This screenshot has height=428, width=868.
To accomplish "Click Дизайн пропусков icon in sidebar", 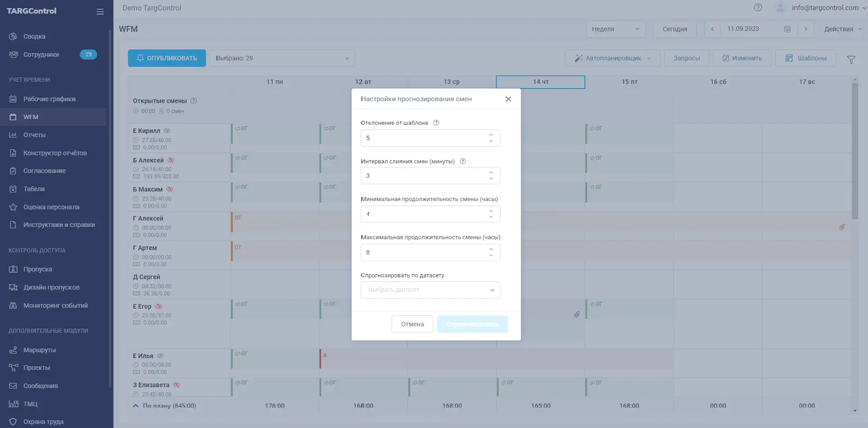I will pos(13,287).
